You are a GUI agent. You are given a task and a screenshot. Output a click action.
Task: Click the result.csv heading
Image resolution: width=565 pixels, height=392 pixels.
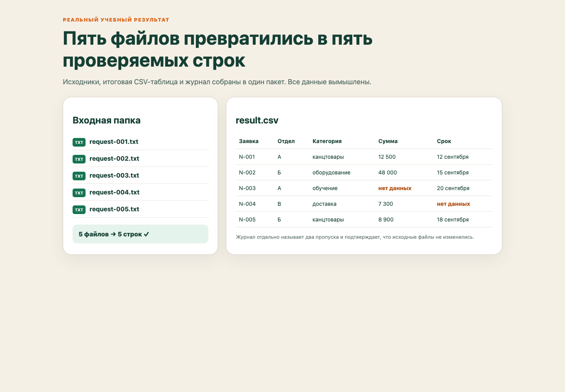(x=257, y=120)
